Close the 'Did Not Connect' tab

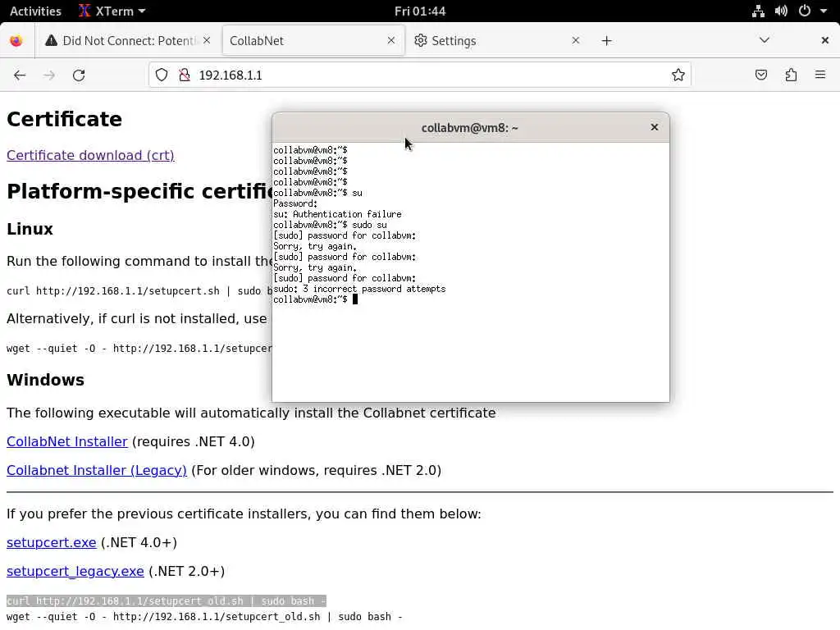click(x=207, y=41)
